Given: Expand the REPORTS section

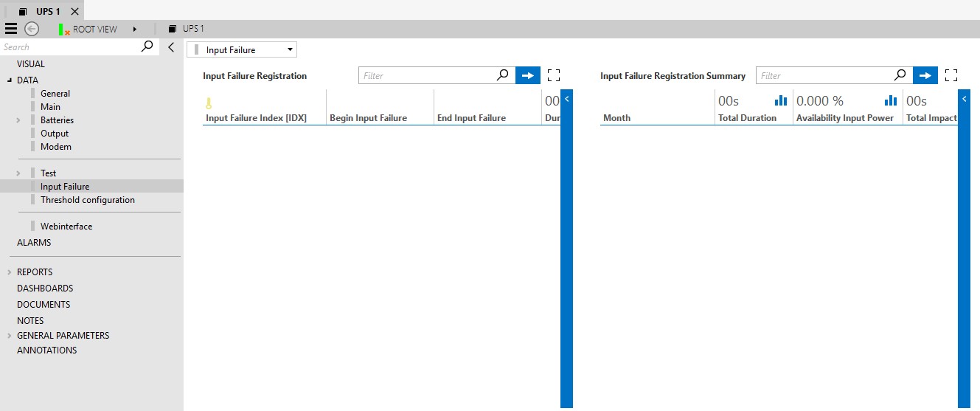Looking at the screenshot, I should tap(10, 272).
